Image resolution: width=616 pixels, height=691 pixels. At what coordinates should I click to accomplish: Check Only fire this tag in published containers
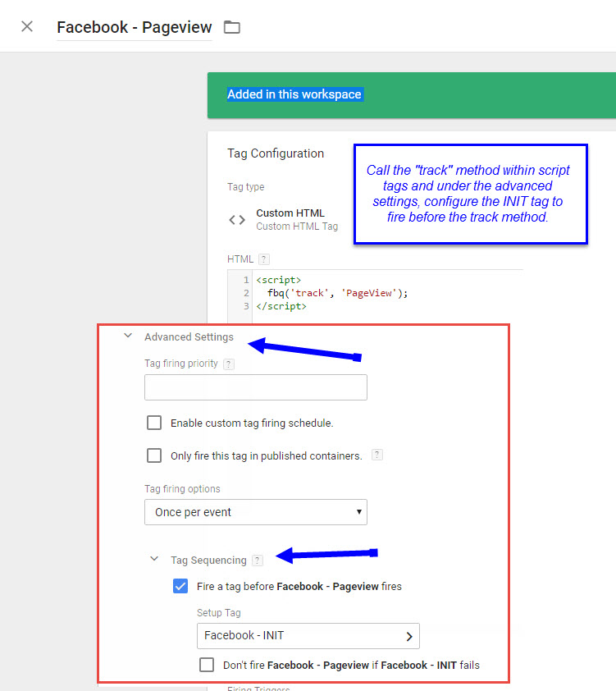pos(154,455)
